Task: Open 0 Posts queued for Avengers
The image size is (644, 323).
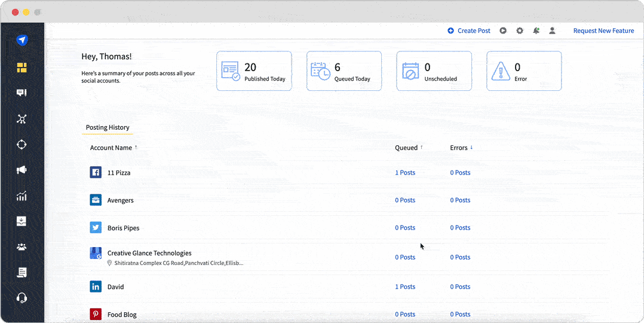Action: pyautogui.click(x=405, y=200)
